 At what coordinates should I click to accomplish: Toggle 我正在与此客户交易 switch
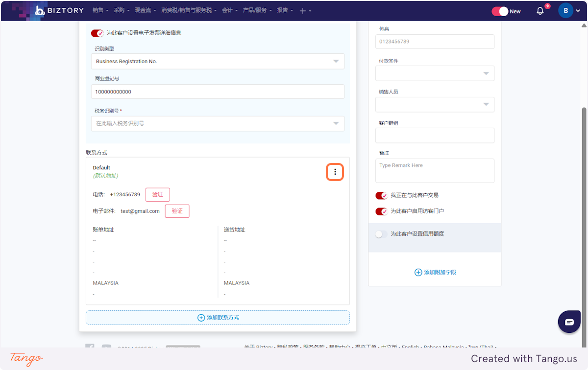(x=381, y=195)
